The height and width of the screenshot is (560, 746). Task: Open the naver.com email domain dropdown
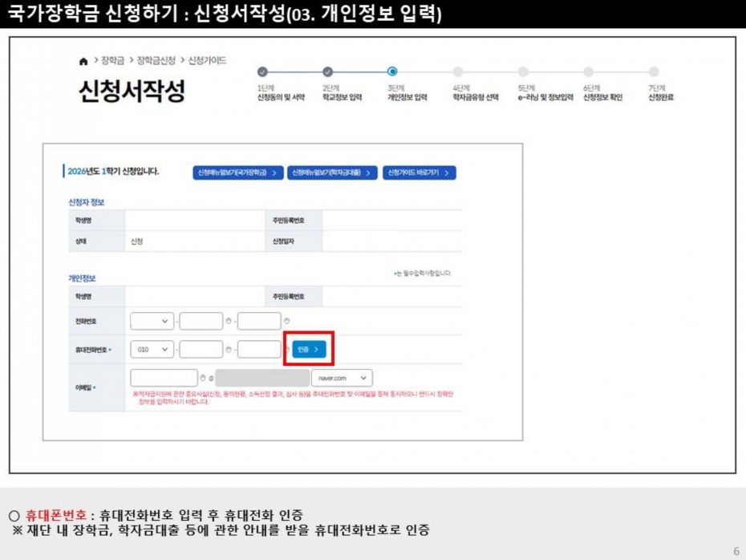tap(342, 378)
